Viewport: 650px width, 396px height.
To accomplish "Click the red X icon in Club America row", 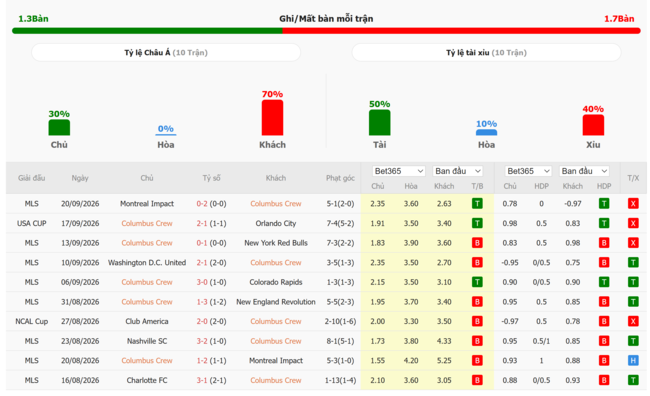I will tap(633, 321).
